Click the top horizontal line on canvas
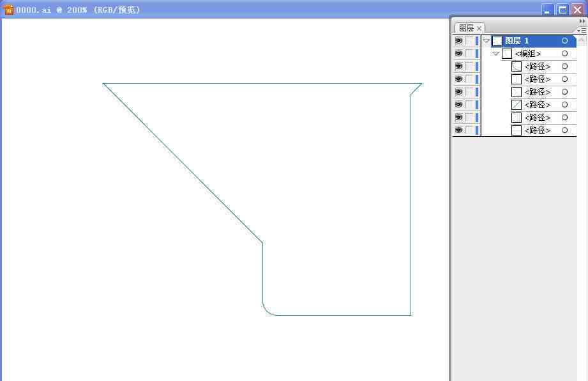The height and width of the screenshot is (381, 588). 262,83
